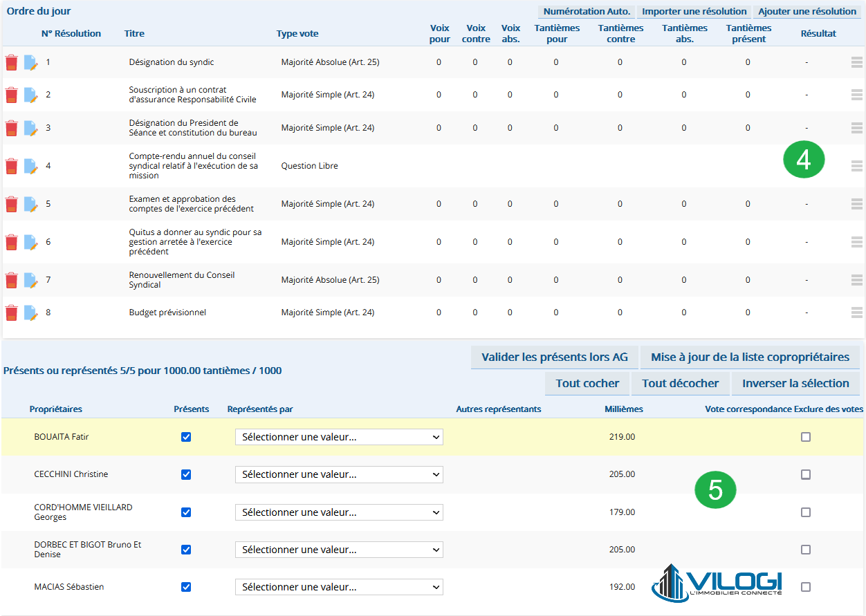Expand Représentés par for CORD'HOMME VIEILLARD Georges

point(339,512)
